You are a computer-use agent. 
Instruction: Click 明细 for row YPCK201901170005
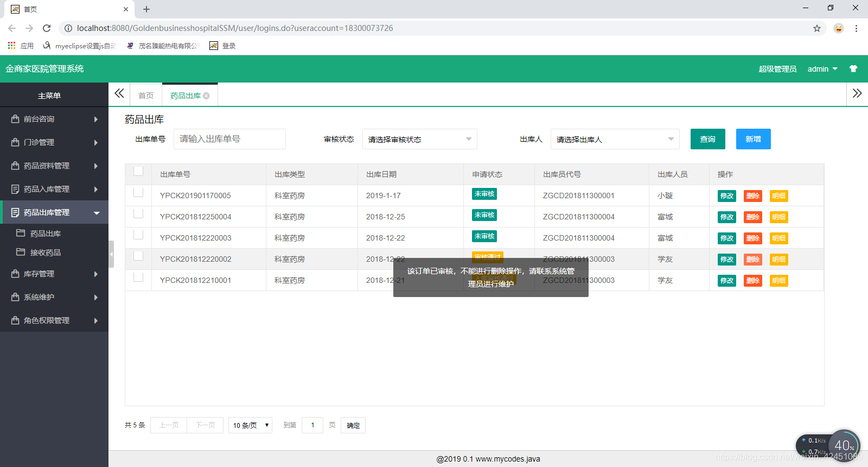[779, 196]
